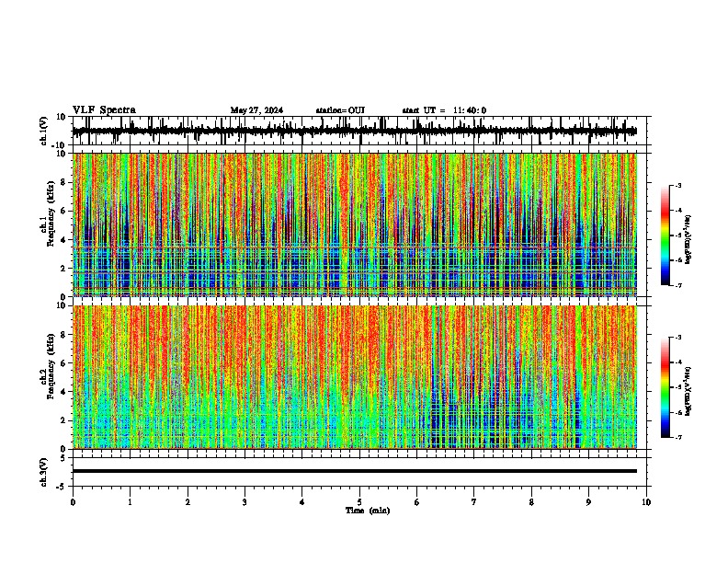Click the 'VLF Spectra' plot title
This screenshot has width=728, height=563.
point(104,110)
